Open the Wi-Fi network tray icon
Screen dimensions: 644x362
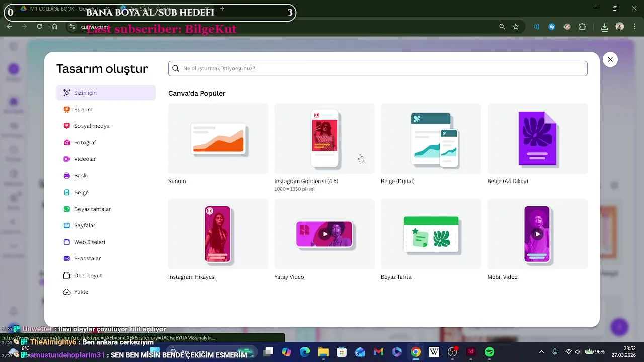click(x=569, y=352)
